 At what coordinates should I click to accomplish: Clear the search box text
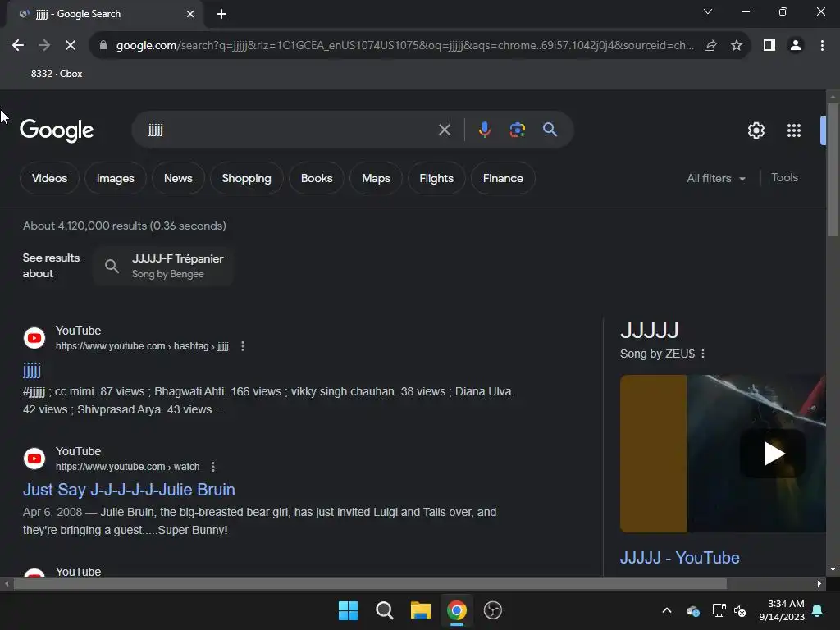point(444,130)
